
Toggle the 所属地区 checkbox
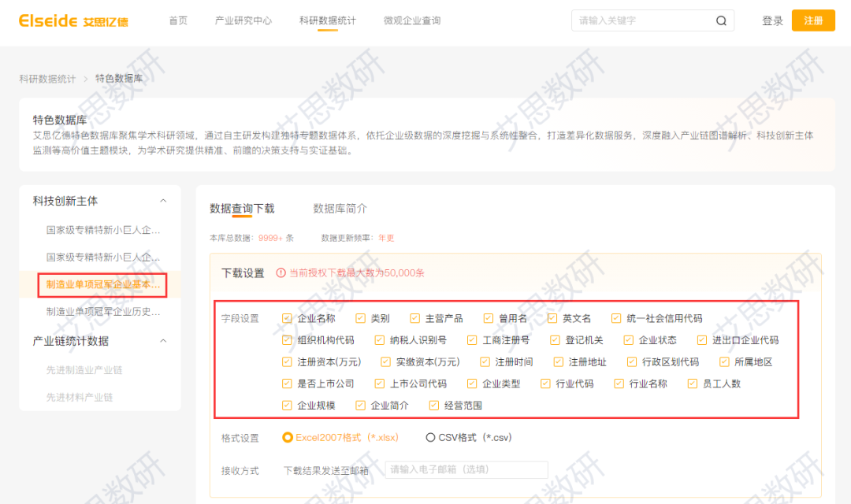(x=724, y=362)
